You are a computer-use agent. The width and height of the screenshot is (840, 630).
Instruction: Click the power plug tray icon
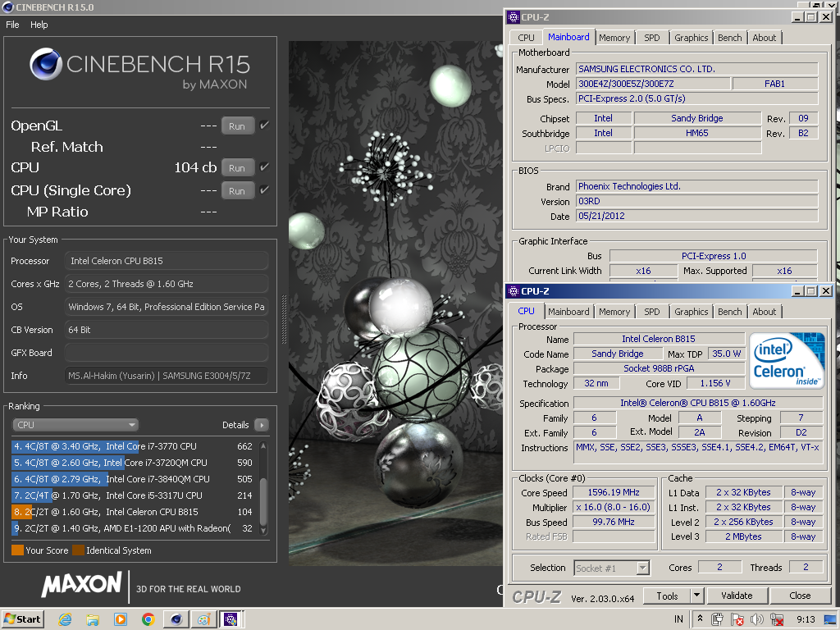[x=717, y=619]
